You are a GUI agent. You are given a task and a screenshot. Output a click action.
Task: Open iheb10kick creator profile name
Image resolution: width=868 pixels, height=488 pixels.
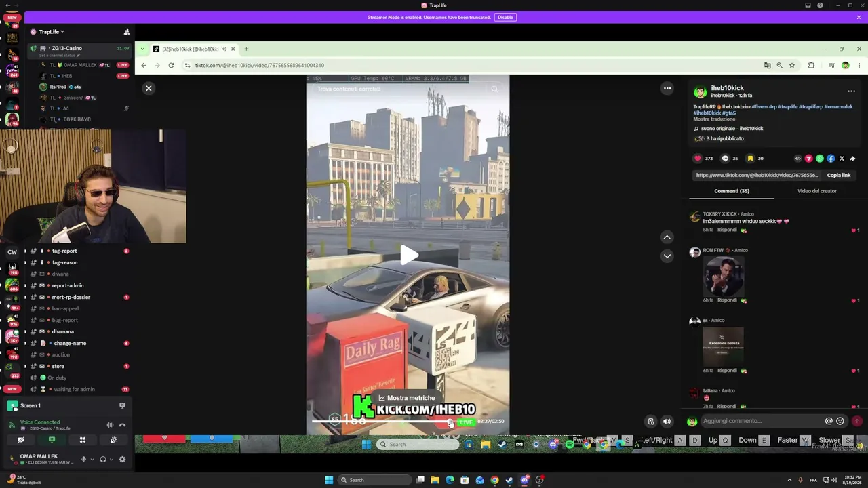pyautogui.click(x=727, y=88)
